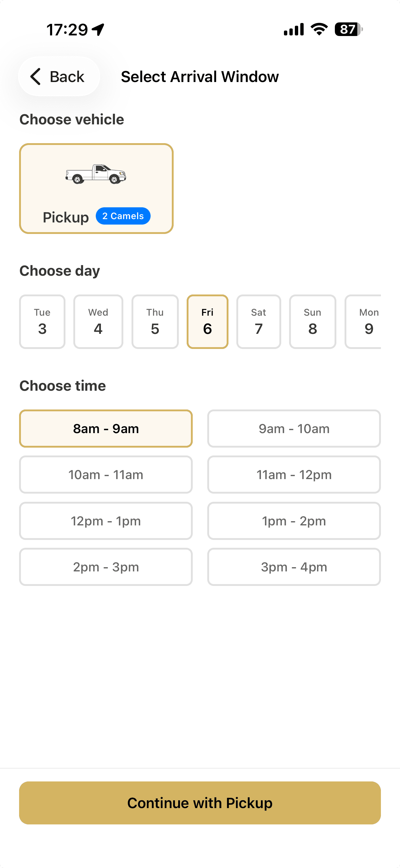
Task: Select the 8am - 9am time slot
Action: coord(106,429)
